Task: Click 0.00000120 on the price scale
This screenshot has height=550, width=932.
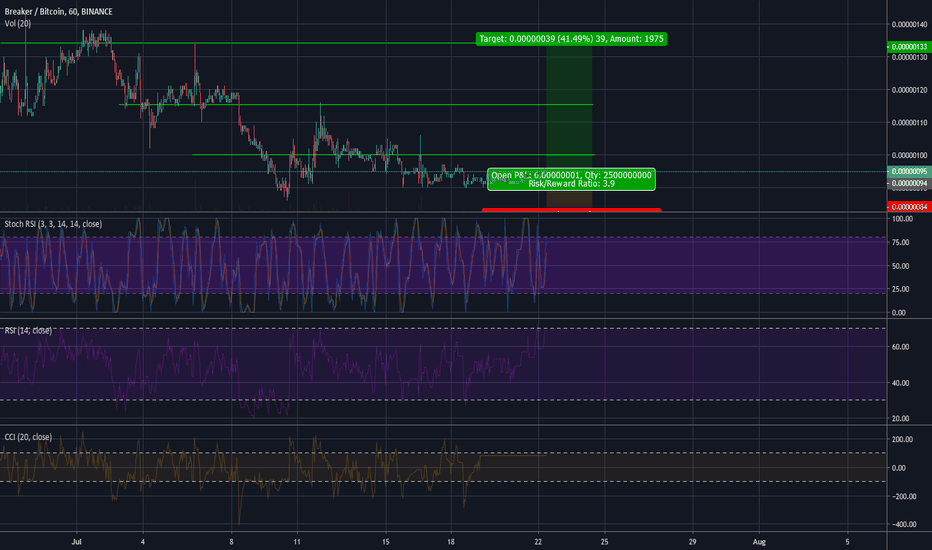Action: 909,90
